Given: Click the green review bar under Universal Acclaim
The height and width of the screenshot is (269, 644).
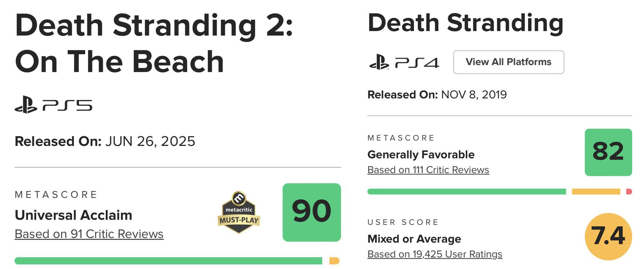Looking at the screenshot, I should click(x=168, y=261).
